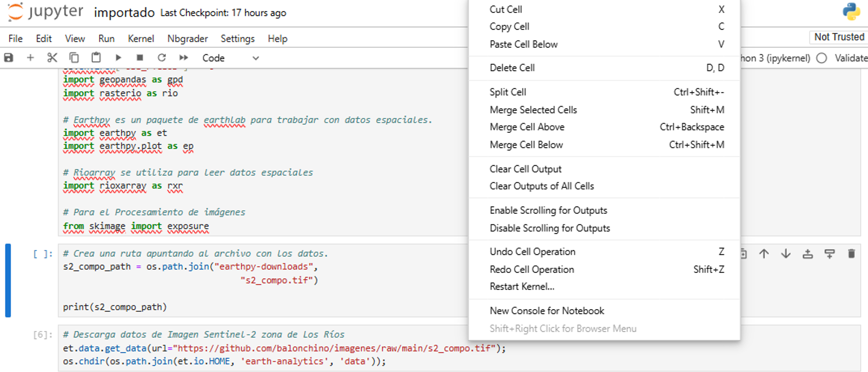The height and width of the screenshot is (372, 868).
Task: Delete the cell using trash icon
Action: 851,254
